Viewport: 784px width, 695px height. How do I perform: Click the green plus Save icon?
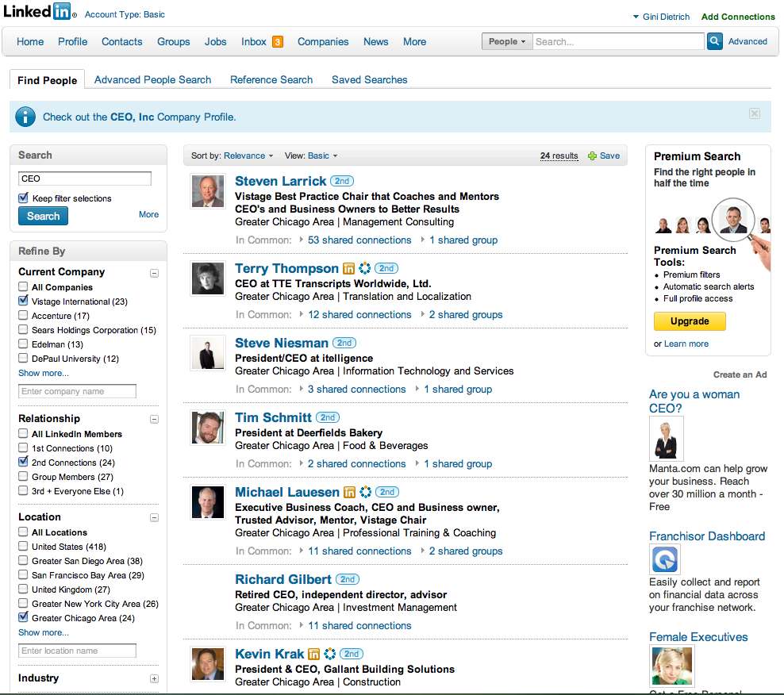(x=592, y=156)
